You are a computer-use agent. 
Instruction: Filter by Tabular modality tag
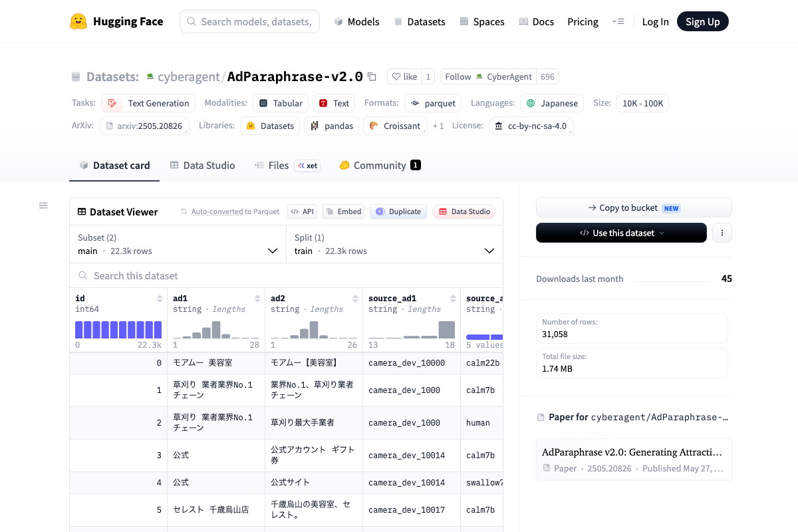[281, 103]
